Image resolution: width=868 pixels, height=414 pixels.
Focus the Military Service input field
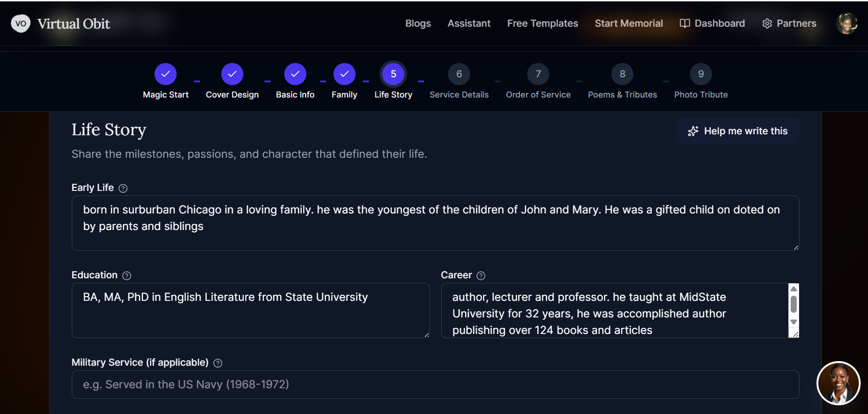click(x=435, y=385)
